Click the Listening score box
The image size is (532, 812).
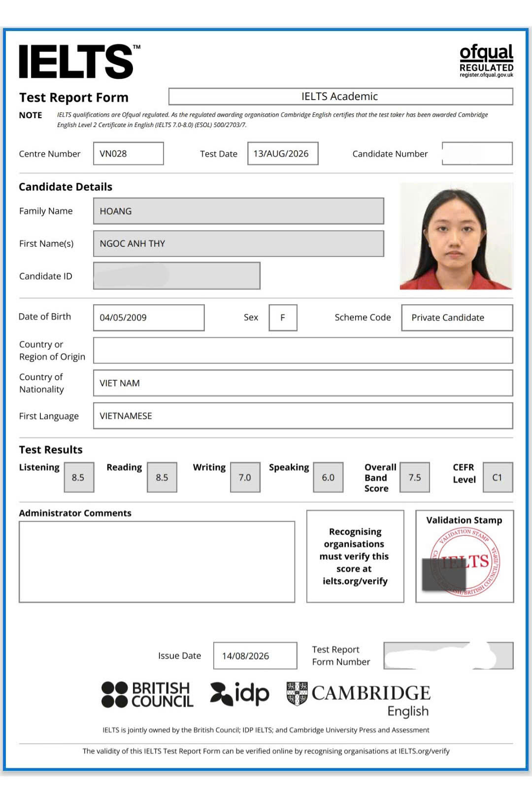click(79, 477)
